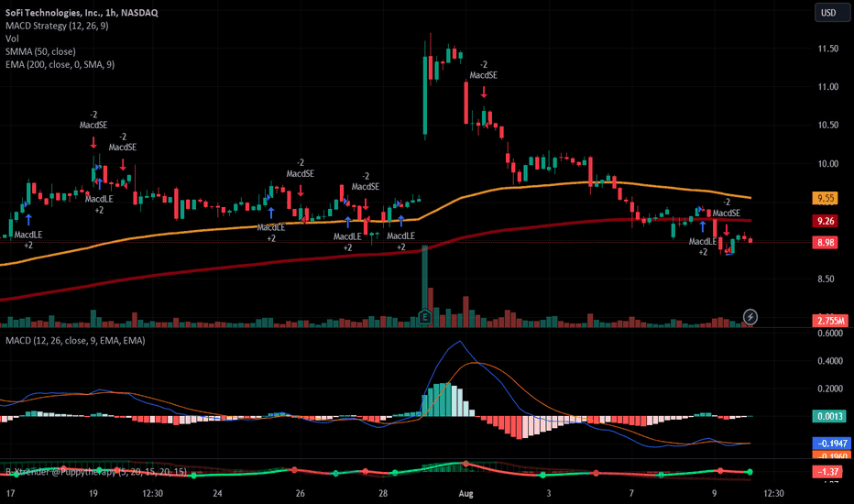Click the 10.00 price axis label
The image size is (854, 504).
click(827, 164)
